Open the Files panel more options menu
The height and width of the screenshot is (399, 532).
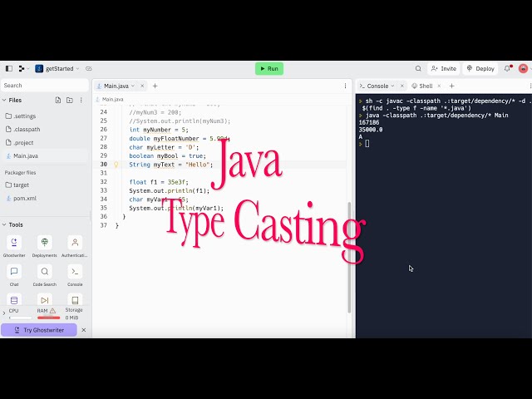tap(81, 100)
